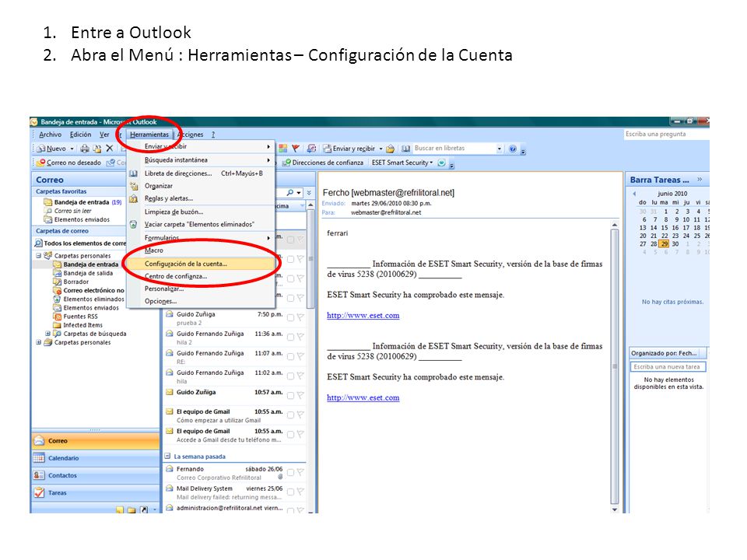Choose Personalizar menu entry

click(201, 289)
